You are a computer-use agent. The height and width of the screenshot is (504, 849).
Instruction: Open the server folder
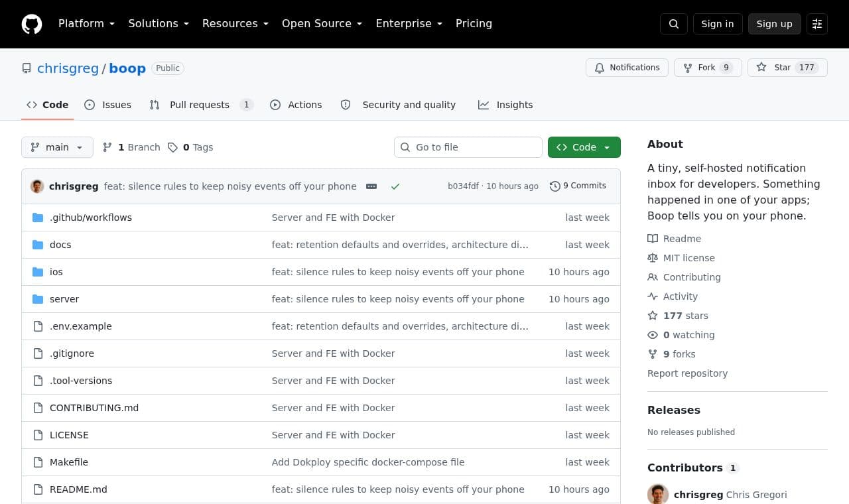(x=64, y=299)
